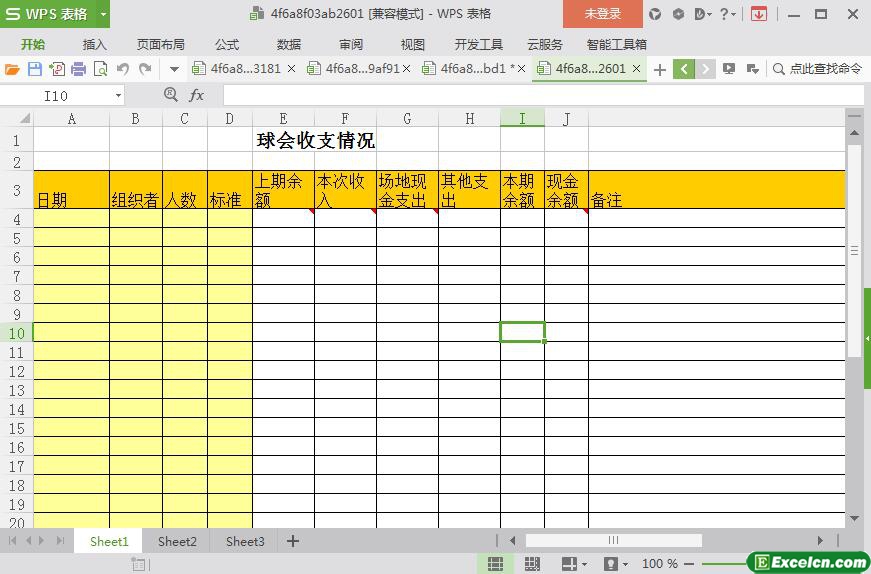Screen dimensions: 871x574
Task: Switch to Sheet2 tab
Action: [177, 541]
